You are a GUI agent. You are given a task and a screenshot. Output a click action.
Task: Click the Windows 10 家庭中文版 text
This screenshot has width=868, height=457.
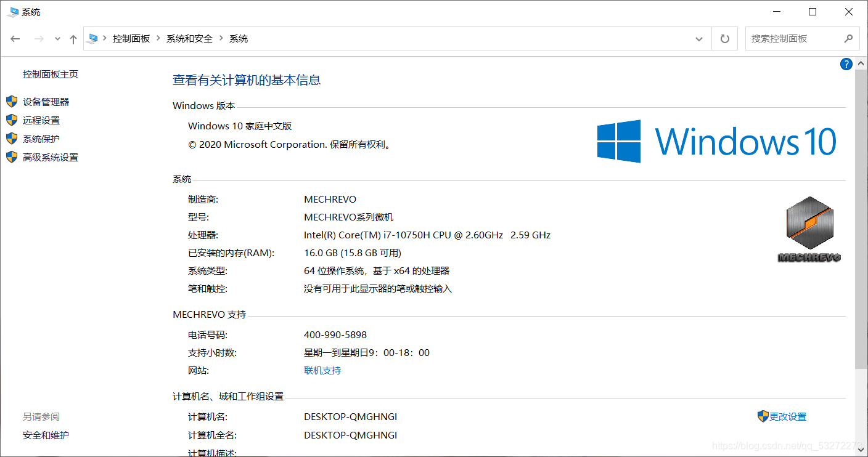click(x=240, y=126)
